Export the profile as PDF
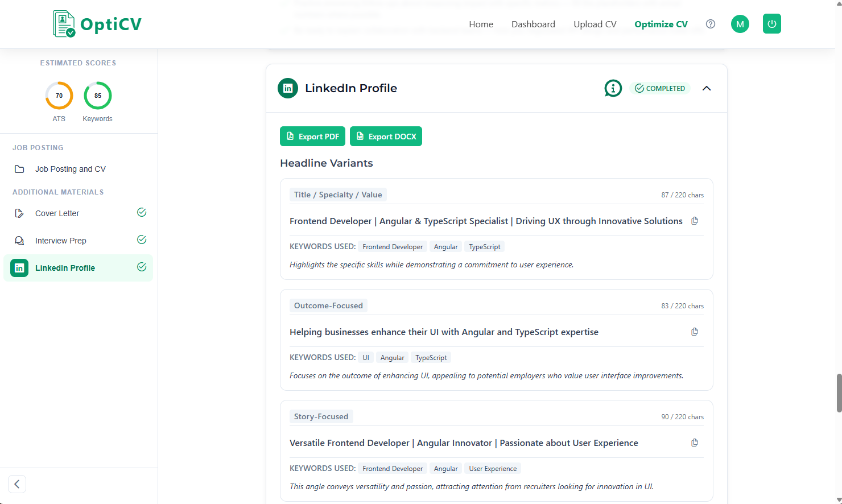 (312, 137)
